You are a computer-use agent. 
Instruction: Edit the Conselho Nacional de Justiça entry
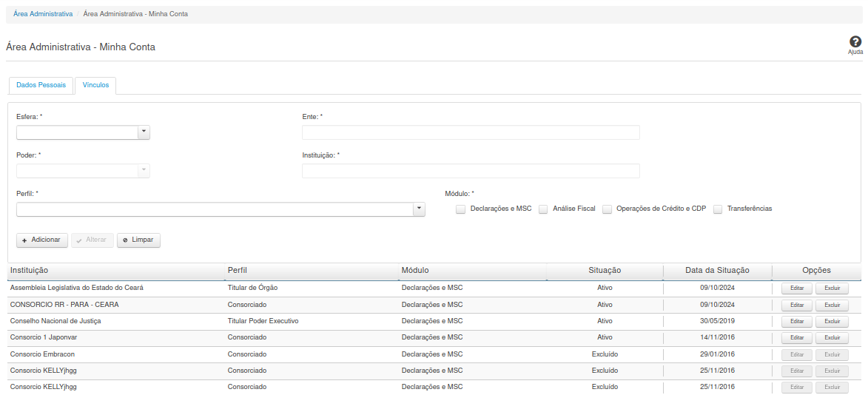[x=797, y=321]
